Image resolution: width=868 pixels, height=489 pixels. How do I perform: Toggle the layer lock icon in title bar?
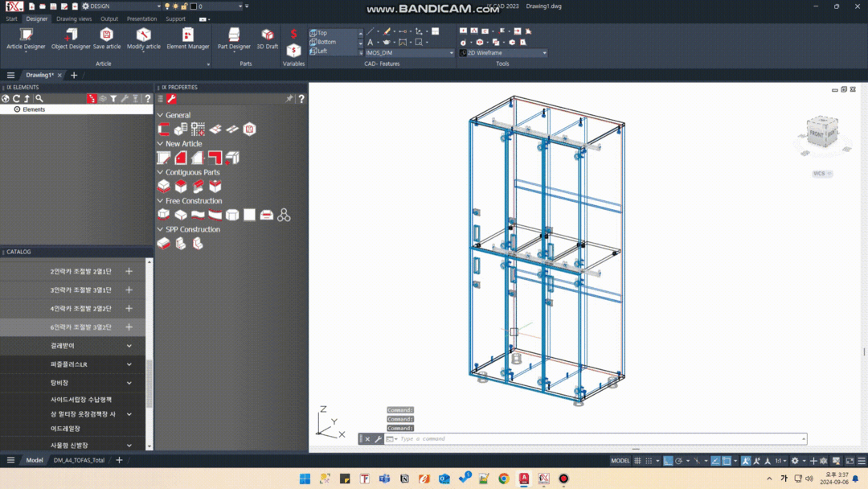184,6
